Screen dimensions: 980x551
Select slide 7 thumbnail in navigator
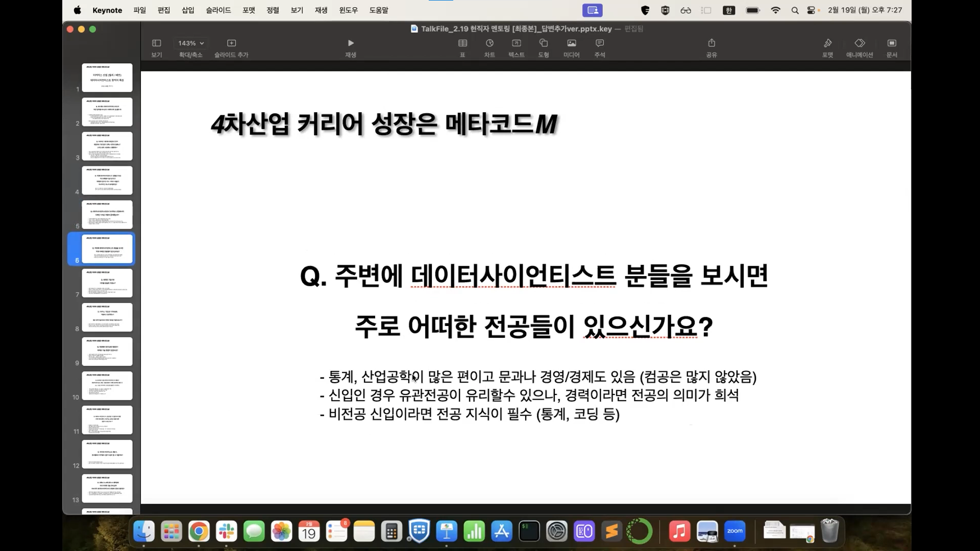107,283
